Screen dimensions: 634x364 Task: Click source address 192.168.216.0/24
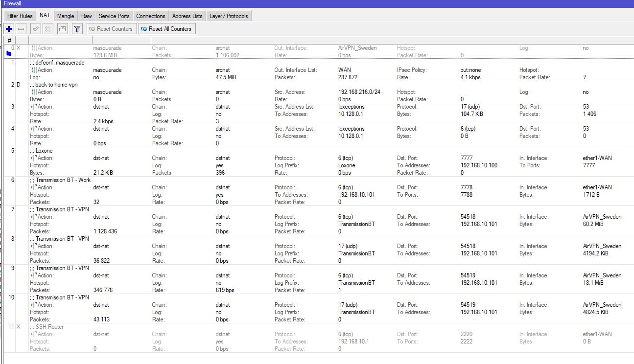pos(359,92)
